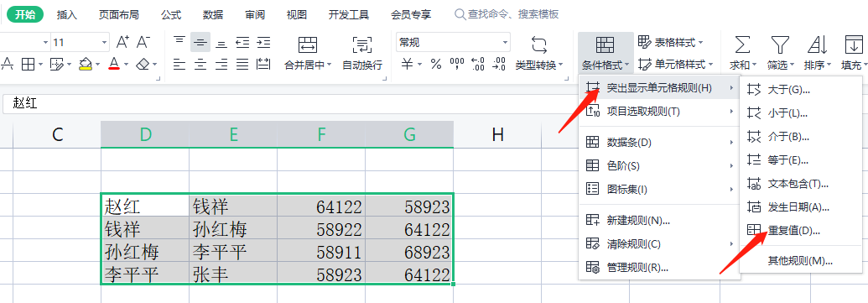This screenshot has height=303, width=868.
Task: Open 开发工具 tab
Action: pos(349,15)
